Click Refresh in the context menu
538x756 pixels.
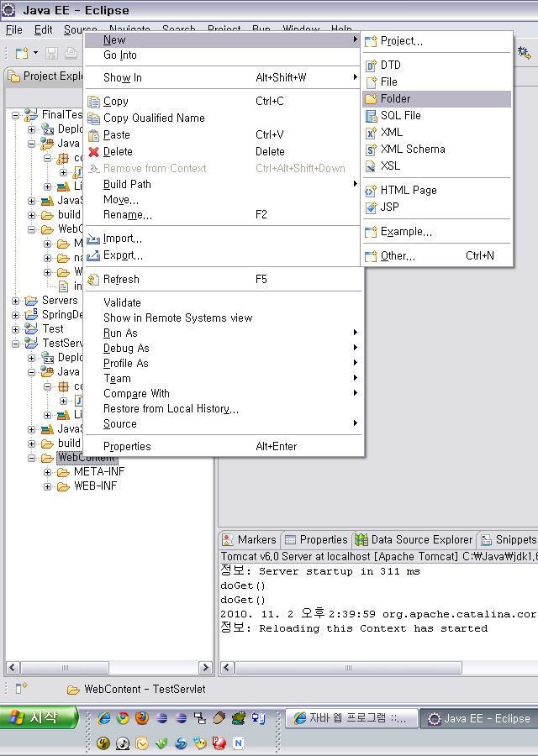click(223, 280)
